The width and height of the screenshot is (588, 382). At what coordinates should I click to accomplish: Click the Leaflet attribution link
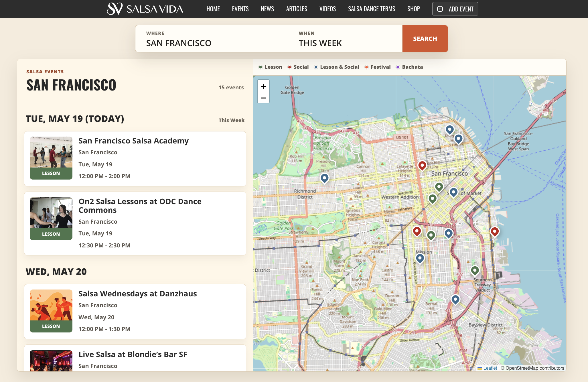coord(490,368)
